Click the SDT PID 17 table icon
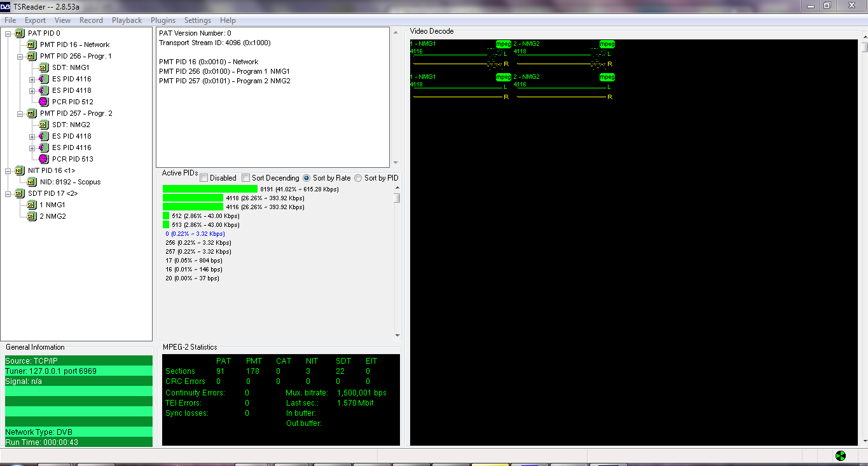 coord(19,193)
